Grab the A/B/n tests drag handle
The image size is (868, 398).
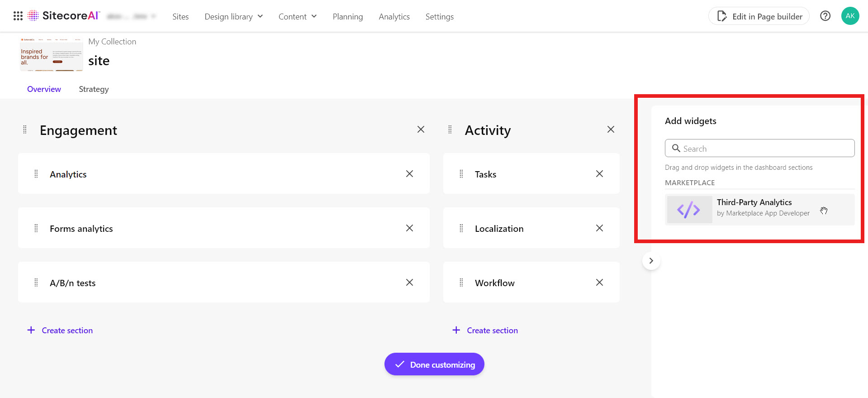point(36,283)
